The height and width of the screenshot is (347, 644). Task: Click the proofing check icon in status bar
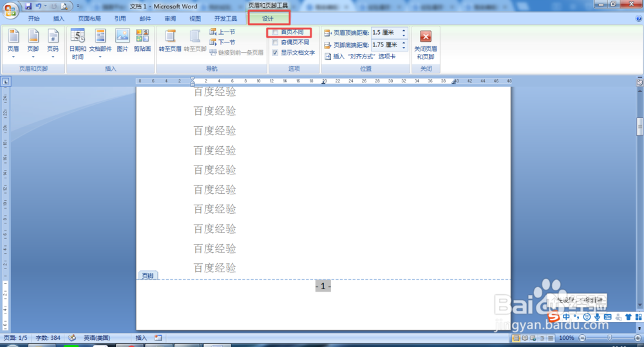[x=72, y=337]
